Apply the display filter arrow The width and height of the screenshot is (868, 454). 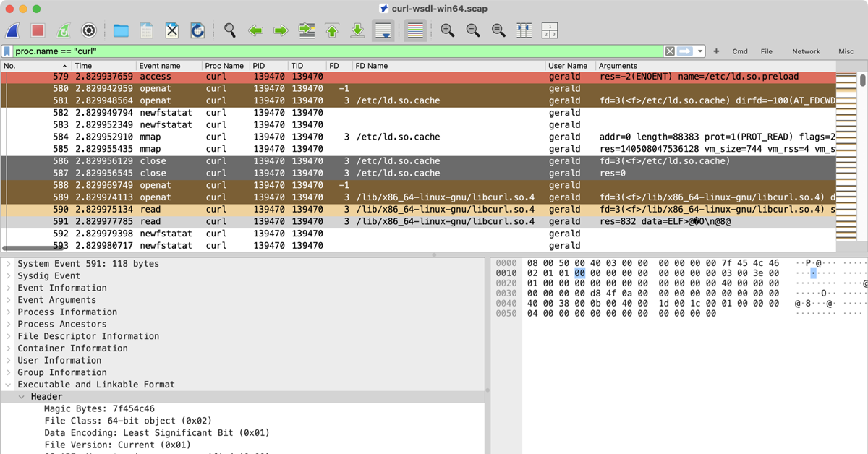(x=685, y=51)
